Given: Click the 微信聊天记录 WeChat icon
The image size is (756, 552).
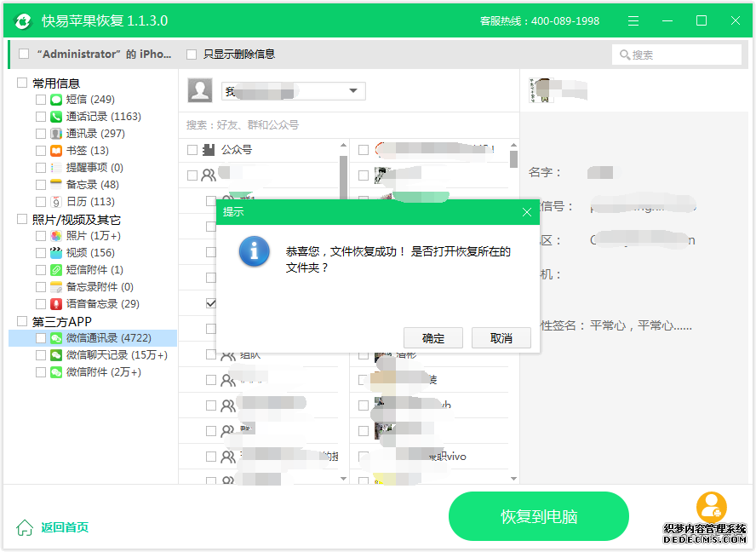Looking at the screenshot, I should click(x=56, y=355).
